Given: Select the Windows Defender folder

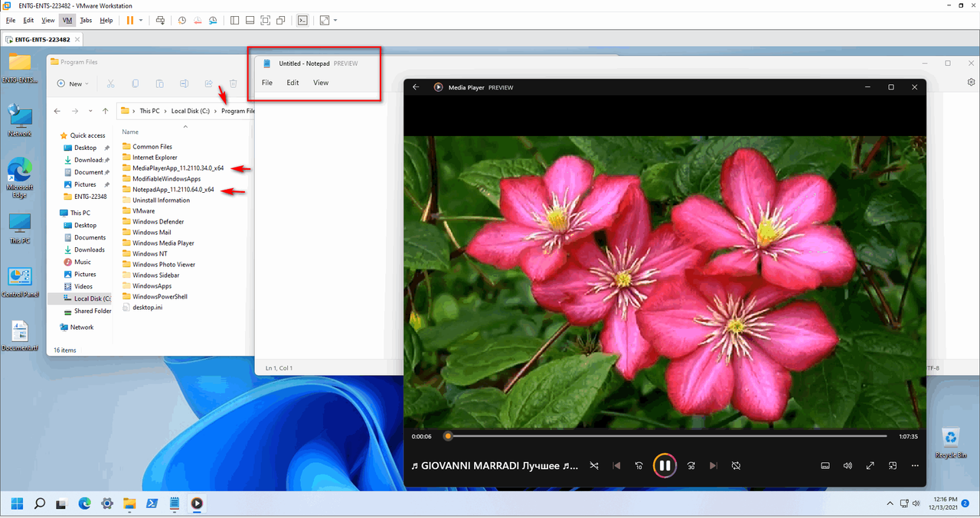Looking at the screenshot, I should point(158,221).
